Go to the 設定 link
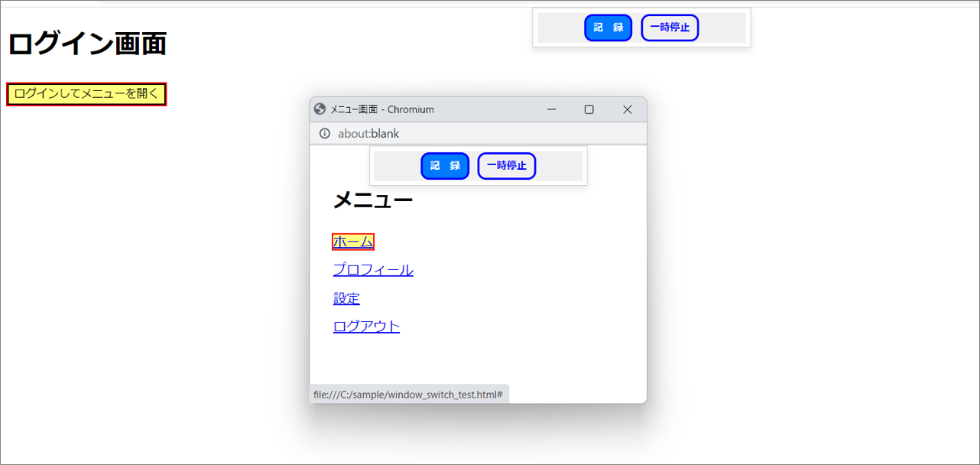Viewport: 980px width, 465px height. point(346,298)
